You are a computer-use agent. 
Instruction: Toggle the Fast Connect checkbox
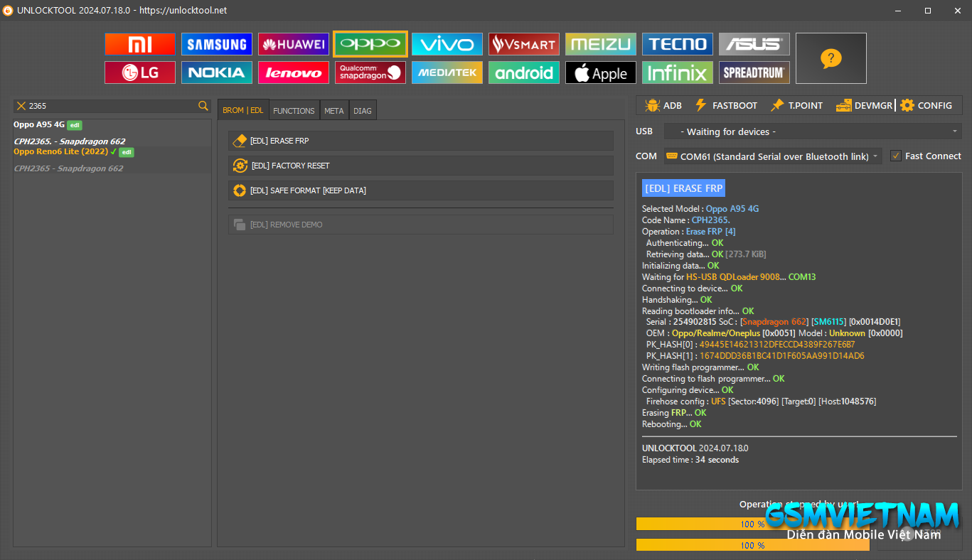pos(896,156)
